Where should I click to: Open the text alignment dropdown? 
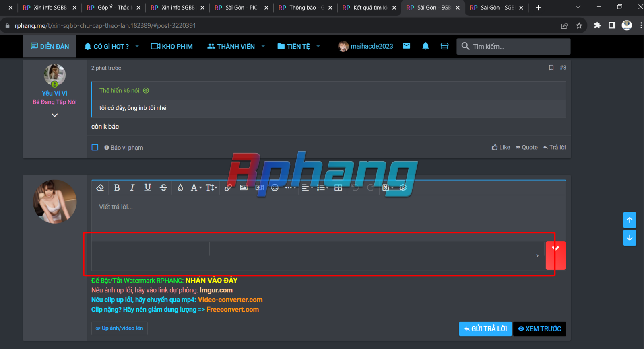(307, 187)
